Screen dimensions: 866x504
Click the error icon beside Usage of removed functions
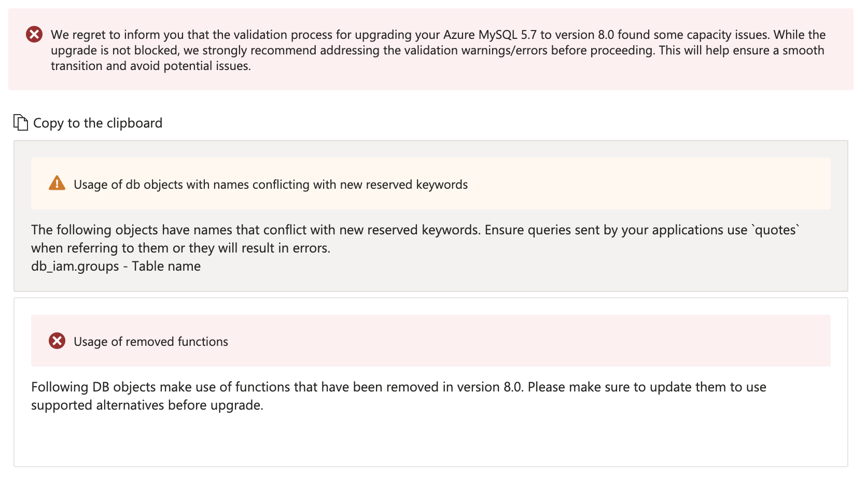click(57, 341)
